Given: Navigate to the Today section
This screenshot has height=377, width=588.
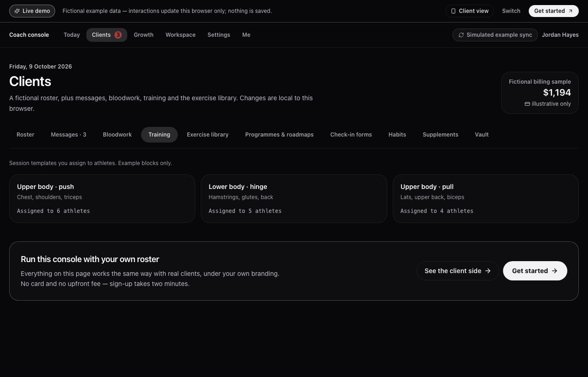Looking at the screenshot, I should (72, 35).
